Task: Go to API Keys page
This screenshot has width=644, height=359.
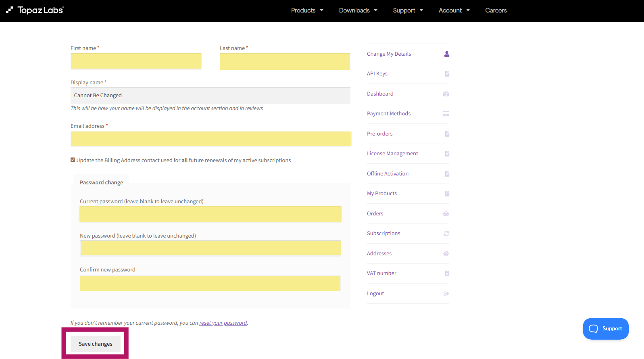Action: coord(377,74)
